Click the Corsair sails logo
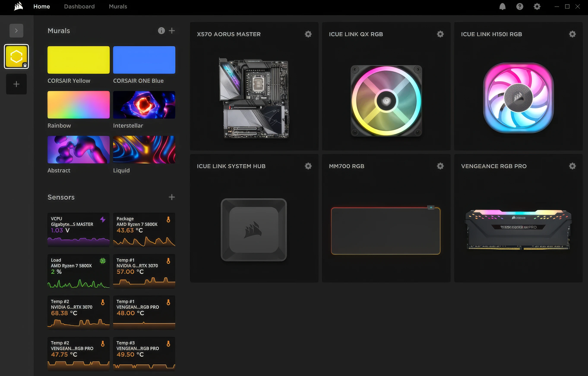The image size is (588, 376). (x=18, y=6)
